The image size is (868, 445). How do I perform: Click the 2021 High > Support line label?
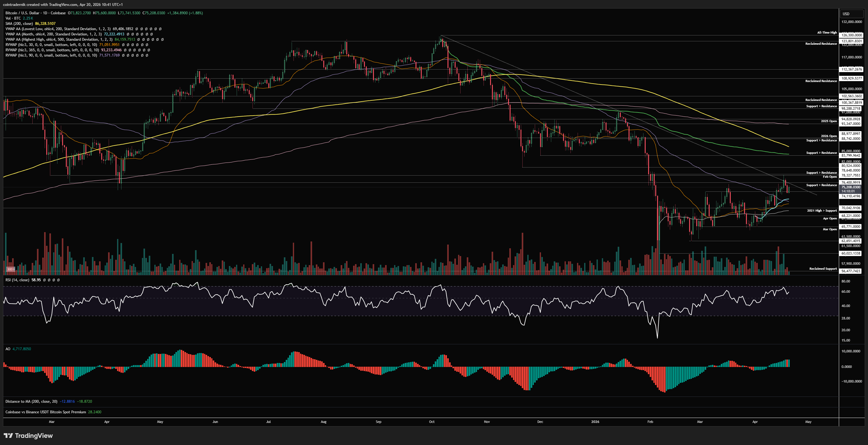coord(821,211)
